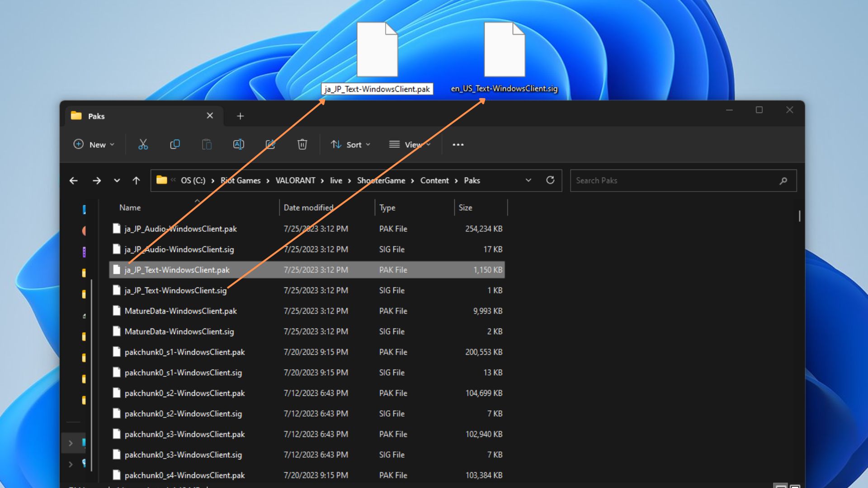Screen dimensions: 868x488
Task: Click the file icon of ja_JP_Audio-WindowsClient.pak
Action: 117,229
